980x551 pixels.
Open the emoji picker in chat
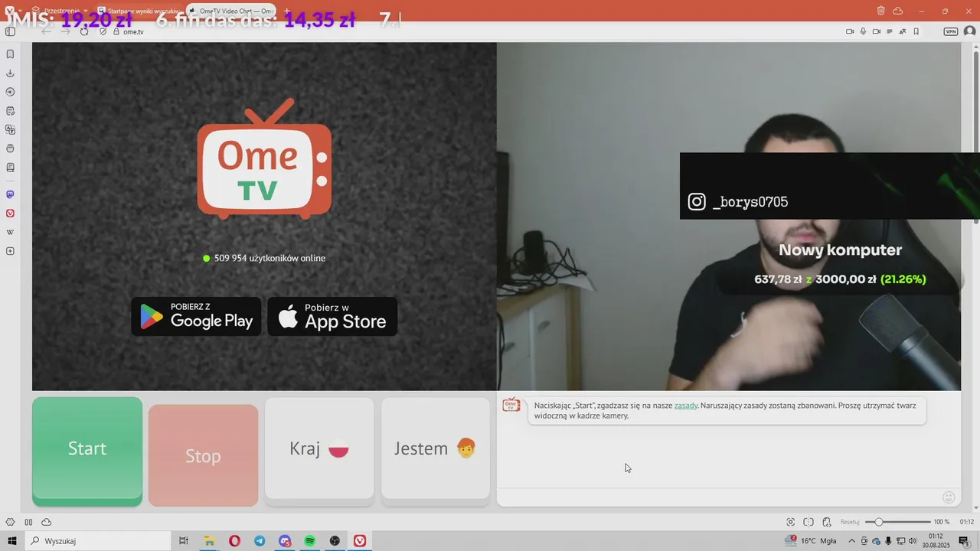coord(949,497)
